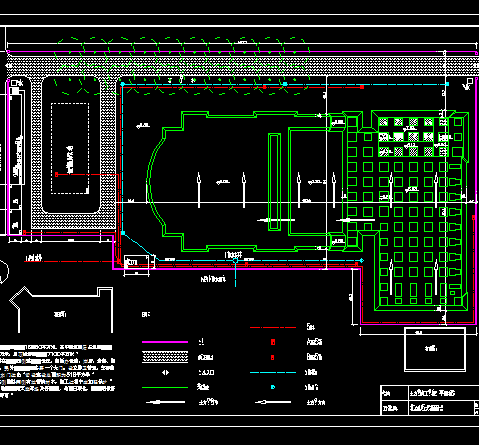The image size is (479, 445).
Task: Click the filled-arrow line symbol in the legend
Action: pyautogui.click(x=165, y=402)
